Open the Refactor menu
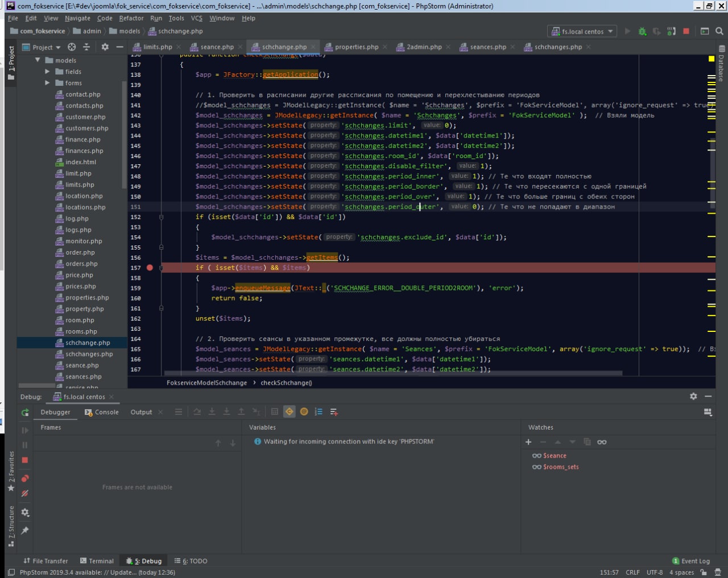 coord(131,18)
